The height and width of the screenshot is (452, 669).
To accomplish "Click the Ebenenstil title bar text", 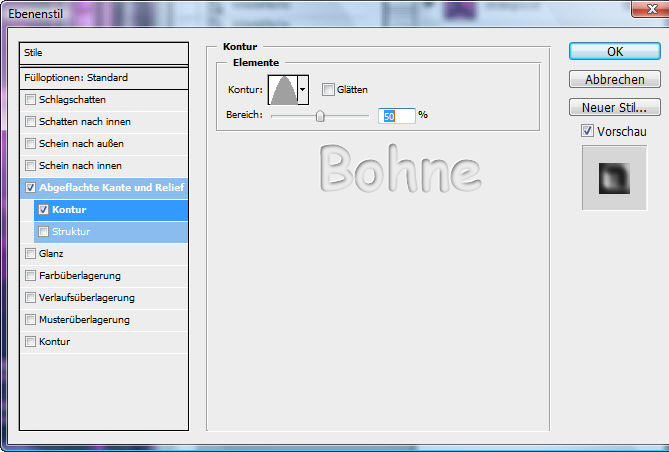I will point(35,14).
